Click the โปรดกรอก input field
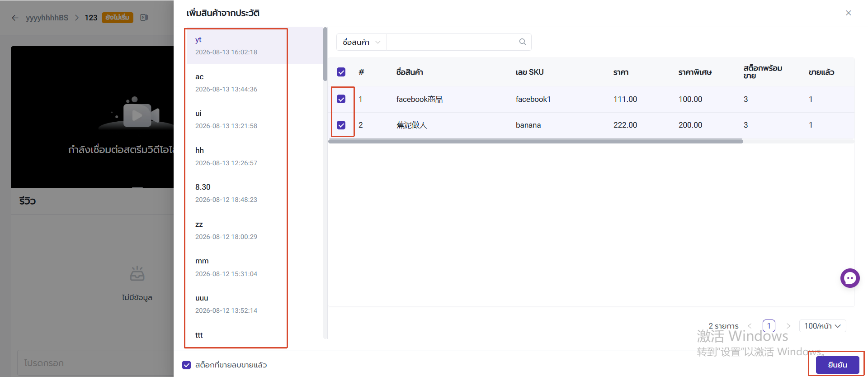 [95, 363]
